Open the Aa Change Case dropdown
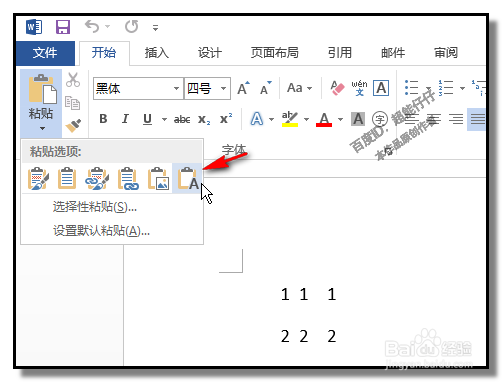This screenshot has width=502, height=382. (x=299, y=88)
